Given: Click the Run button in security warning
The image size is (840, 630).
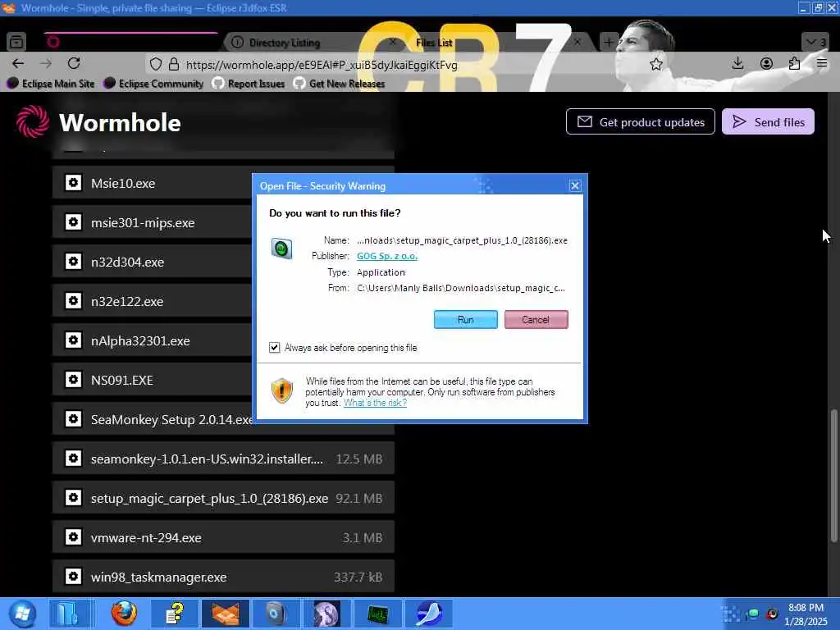Looking at the screenshot, I should click(465, 320).
